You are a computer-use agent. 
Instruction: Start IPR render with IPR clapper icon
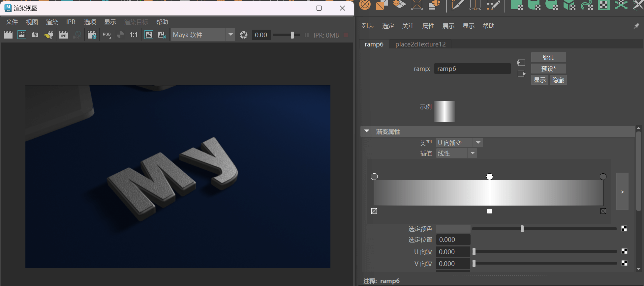[x=64, y=35]
